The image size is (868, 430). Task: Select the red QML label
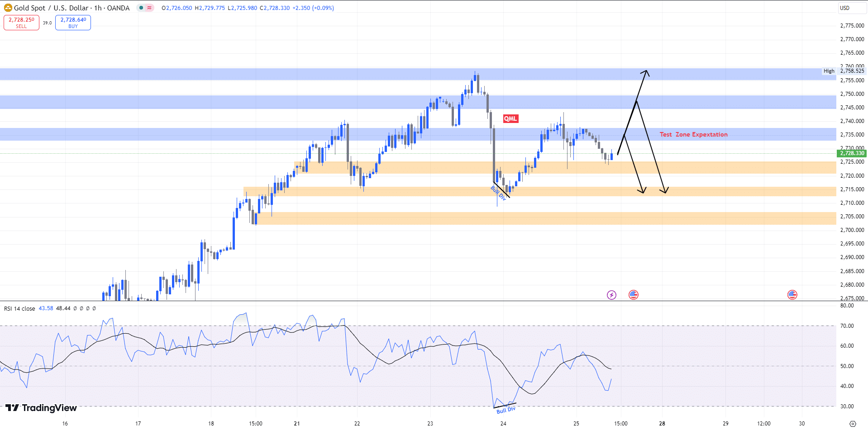tap(510, 118)
